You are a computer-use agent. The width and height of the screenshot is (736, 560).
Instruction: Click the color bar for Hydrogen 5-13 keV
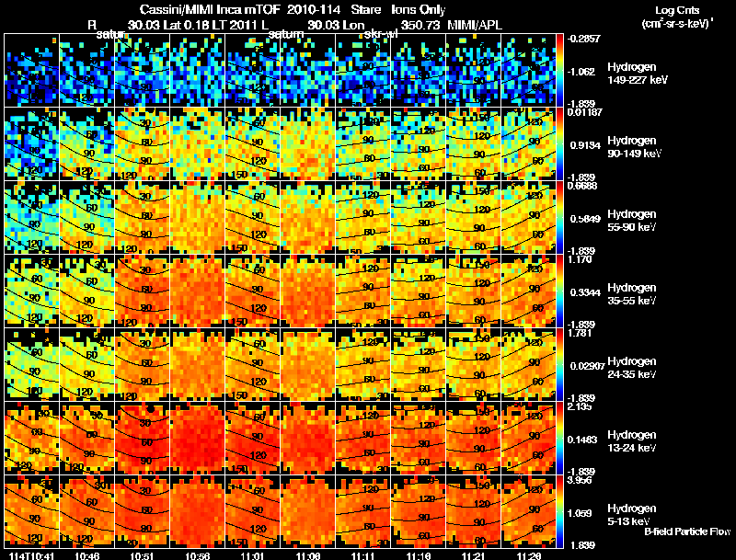[559, 511]
